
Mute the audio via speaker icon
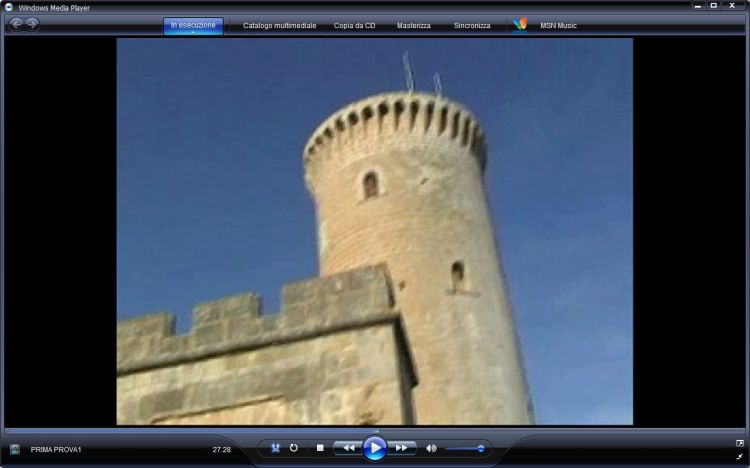431,448
